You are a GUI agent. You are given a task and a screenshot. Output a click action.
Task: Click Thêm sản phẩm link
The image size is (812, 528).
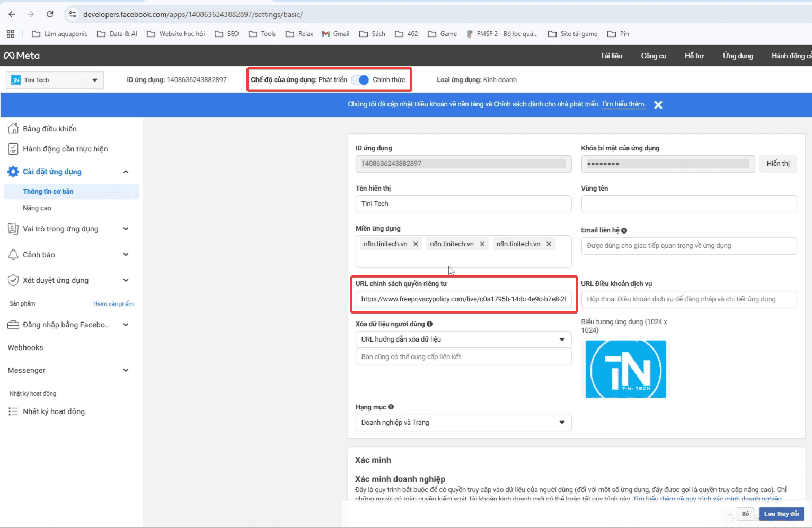[x=113, y=304]
